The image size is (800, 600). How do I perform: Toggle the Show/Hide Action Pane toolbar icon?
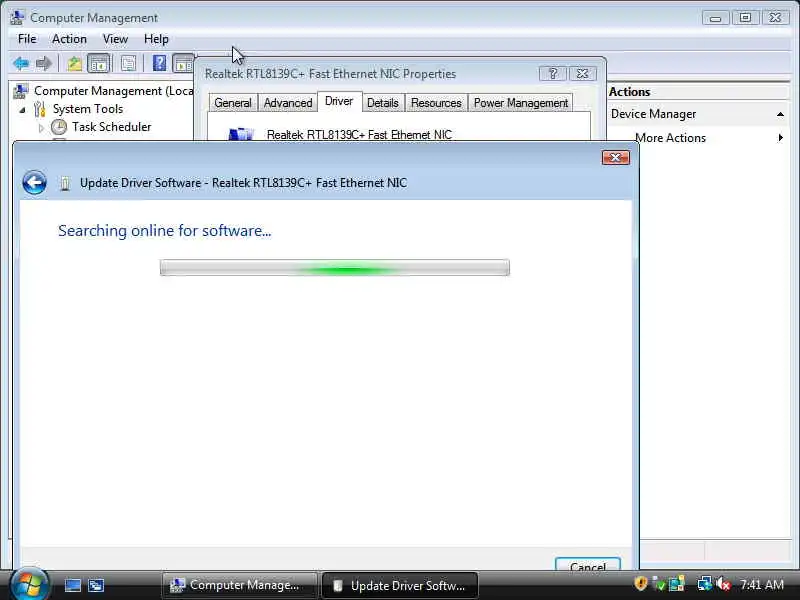(x=183, y=64)
